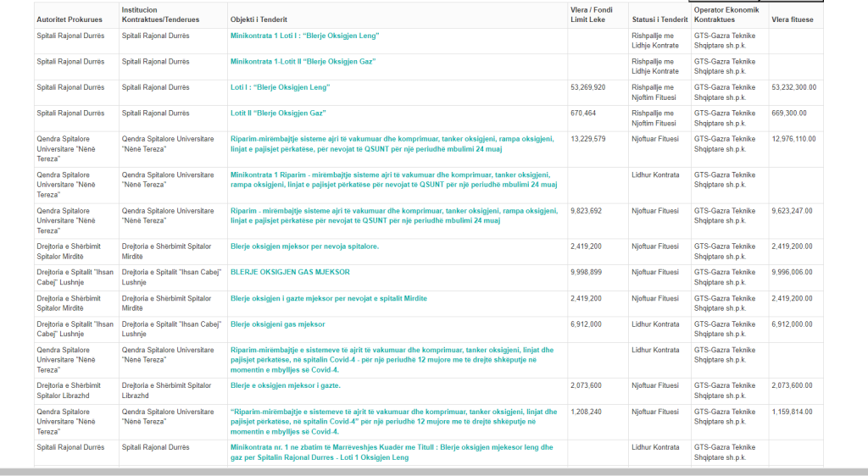
Task: Open Minikontrata 1 Loti I "Blerje Oksigjen Leng" tender
Action: point(304,36)
